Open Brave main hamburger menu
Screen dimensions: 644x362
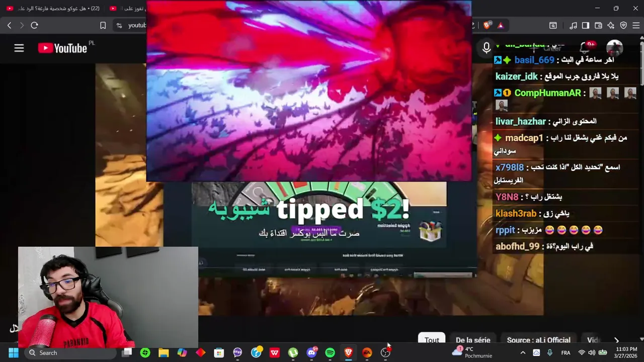point(636,25)
